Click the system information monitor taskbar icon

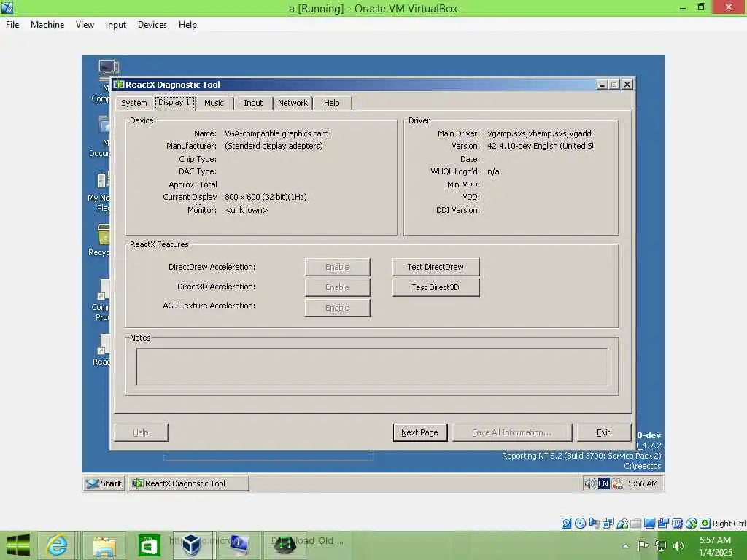pos(239,545)
